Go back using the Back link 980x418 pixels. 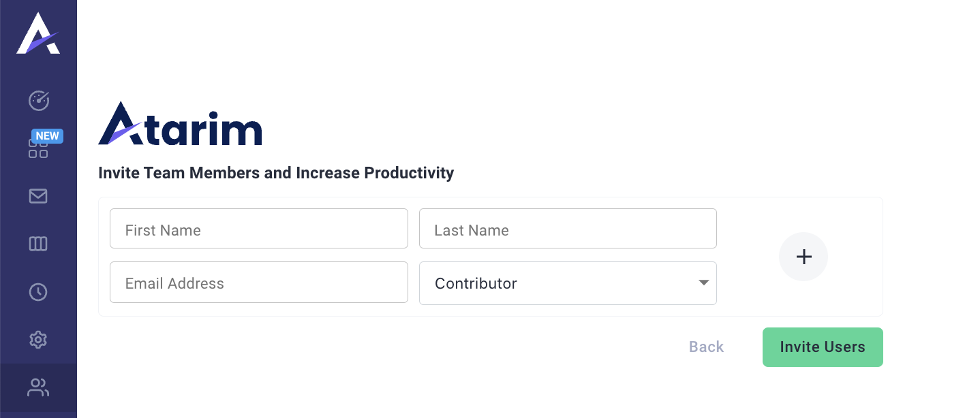[706, 347]
